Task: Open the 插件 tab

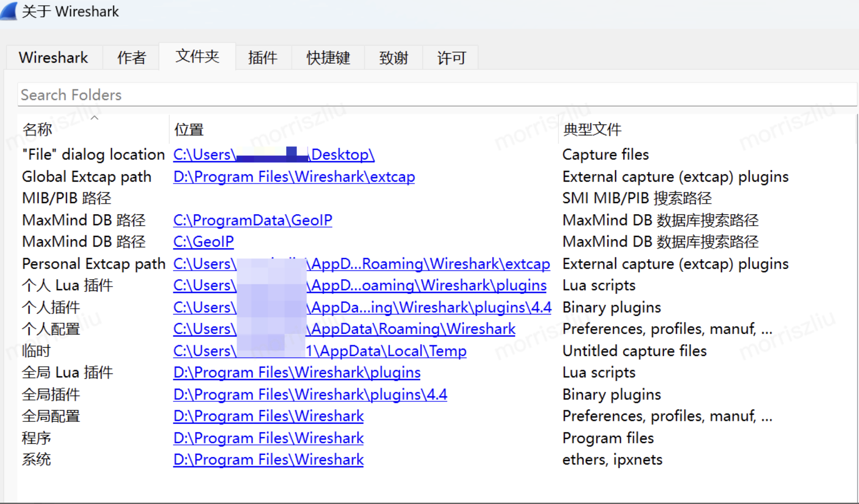Action: pos(263,58)
